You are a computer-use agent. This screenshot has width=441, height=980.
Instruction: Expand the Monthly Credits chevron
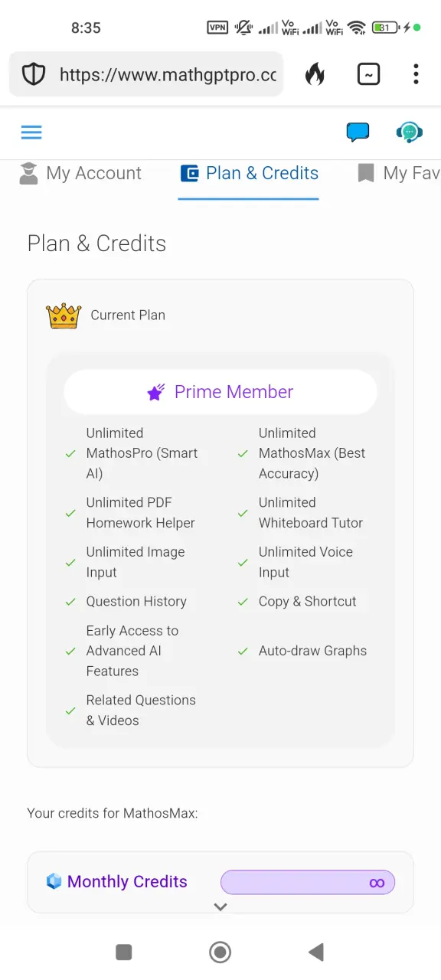click(x=220, y=907)
